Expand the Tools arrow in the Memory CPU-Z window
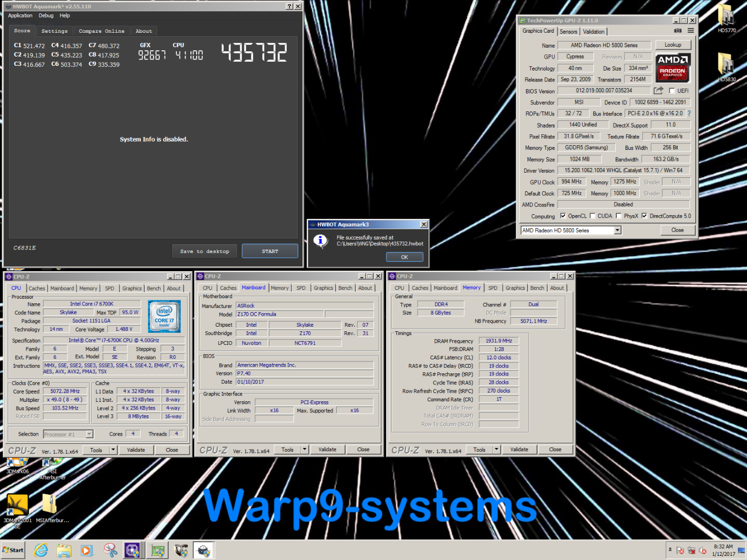This screenshot has width=747, height=560. pos(496,450)
